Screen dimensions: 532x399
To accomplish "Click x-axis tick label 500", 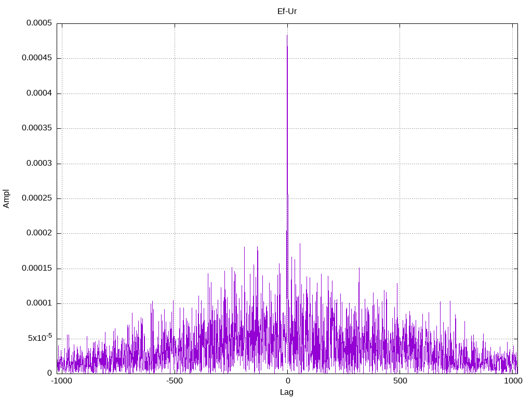I will pos(400,381).
